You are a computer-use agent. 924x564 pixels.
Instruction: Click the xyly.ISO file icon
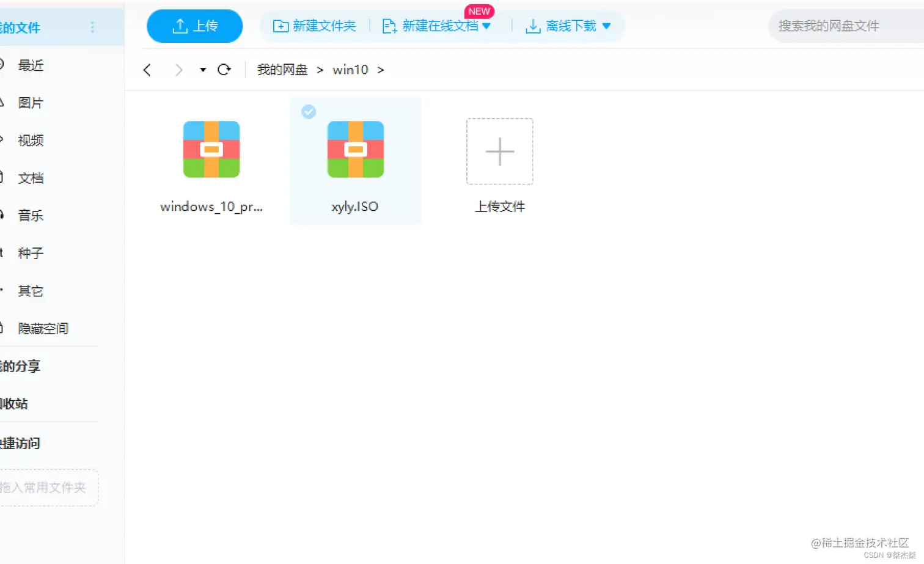pos(356,149)
